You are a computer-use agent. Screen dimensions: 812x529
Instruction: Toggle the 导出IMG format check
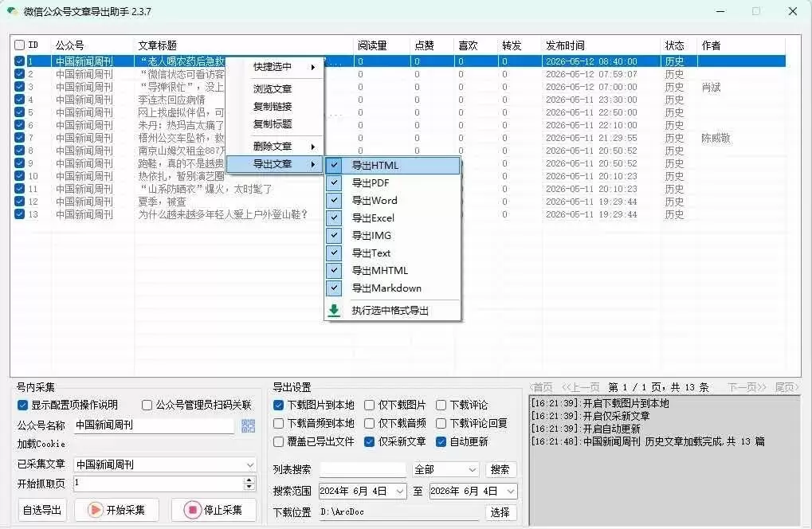coord(335,236)
